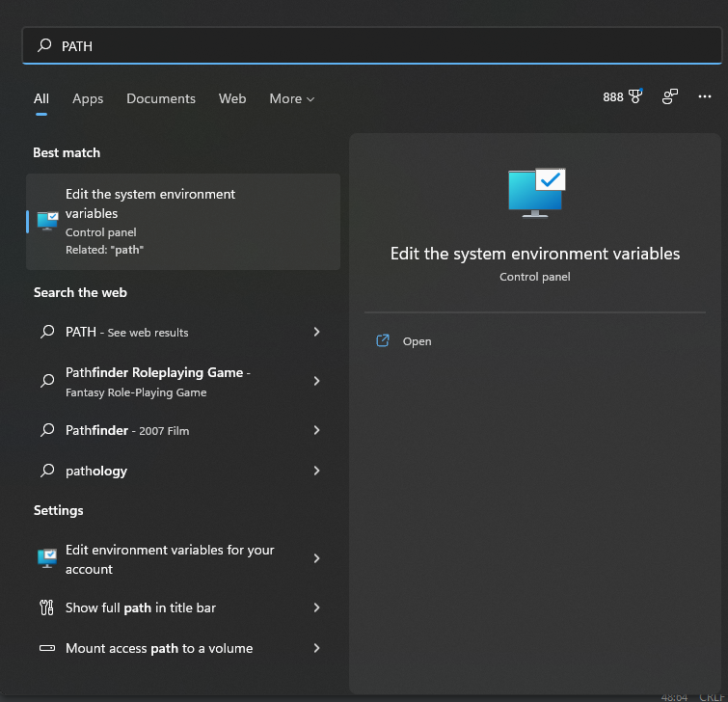Click search icon beside pathology
Viewport: 728px width, 702px height.
point(47,471)
